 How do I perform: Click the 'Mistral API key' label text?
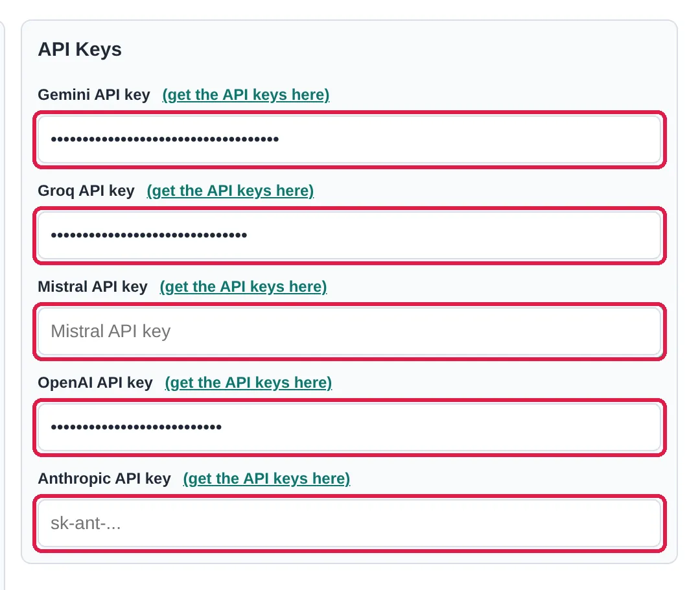(x=93, y=287)
